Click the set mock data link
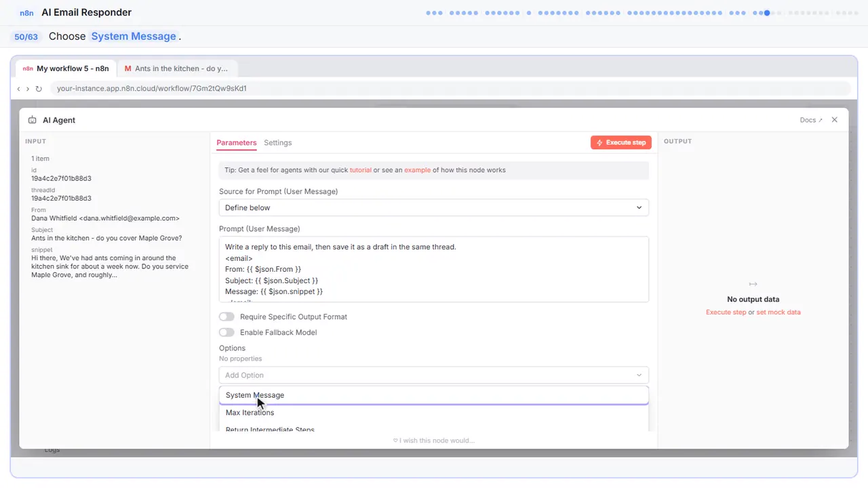868x488 pixels. [778, 312]
